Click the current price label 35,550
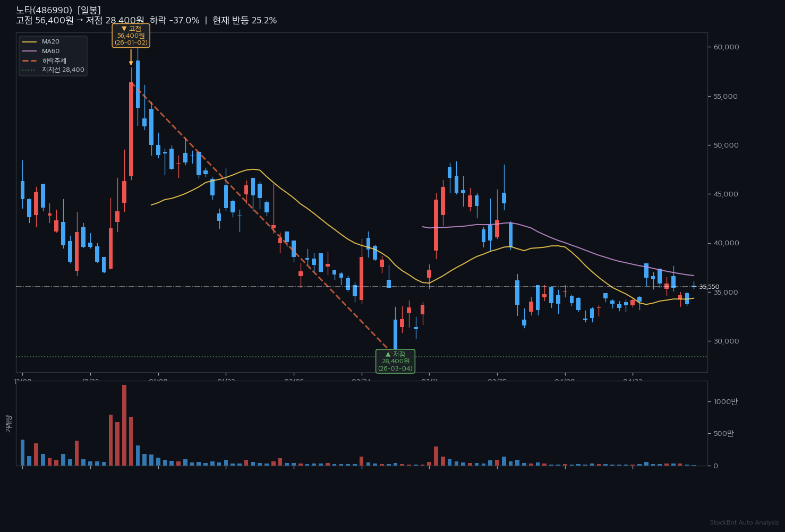 click(709, 287)
